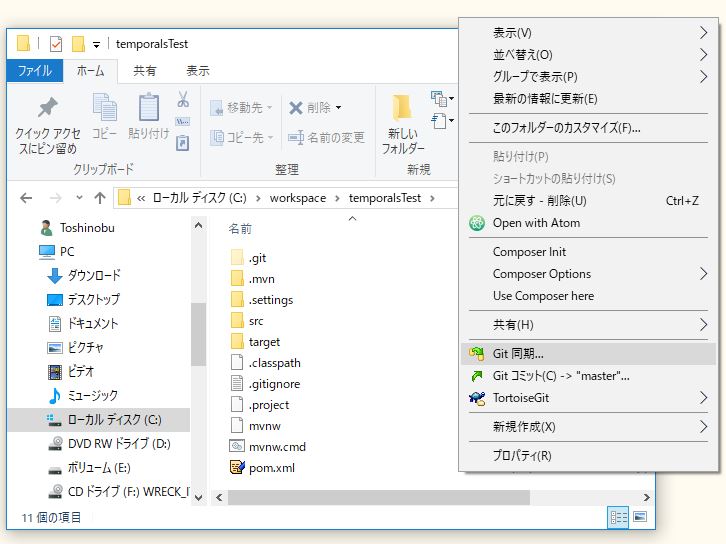Expand the 表示(V) submenu arrow

tap(703, 32)
